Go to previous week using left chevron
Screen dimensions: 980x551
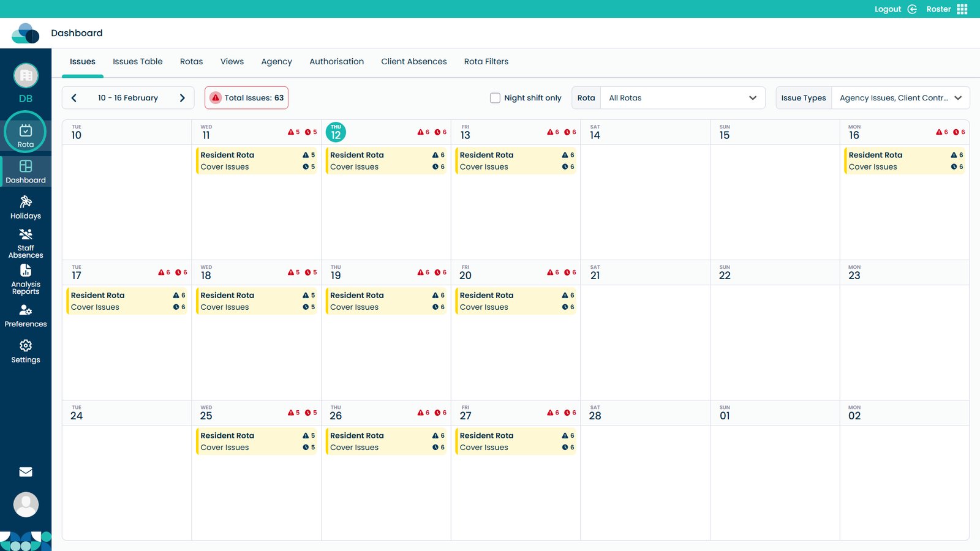(x=74, y=98)
